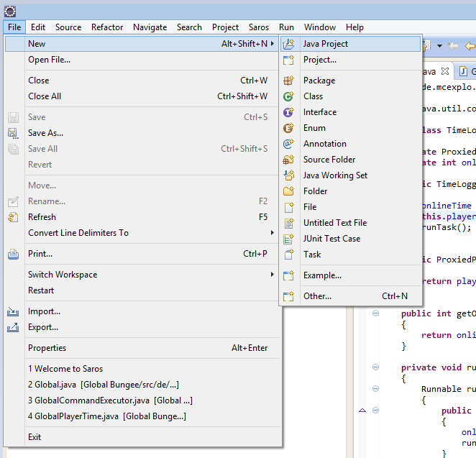Click the Import icon in File menu
476x458 pixels.
13,311
